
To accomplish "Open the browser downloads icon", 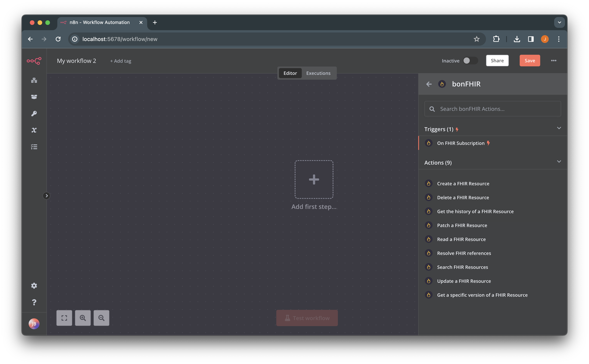I will coord(517,39).
